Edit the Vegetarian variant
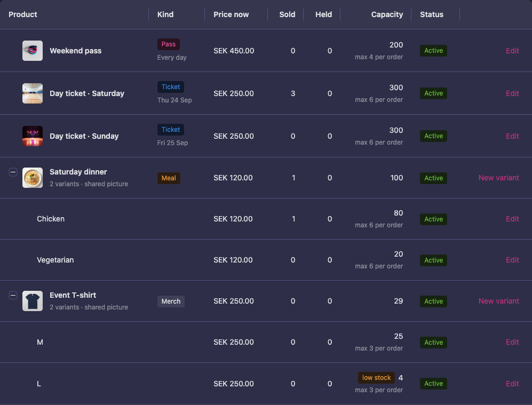The width and height of the screenshot is (532, 405). (x=512, y=260)
